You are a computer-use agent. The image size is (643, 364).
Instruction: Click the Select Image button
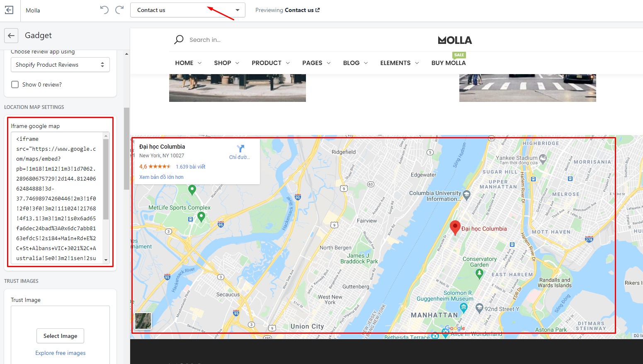coord(60,336)
